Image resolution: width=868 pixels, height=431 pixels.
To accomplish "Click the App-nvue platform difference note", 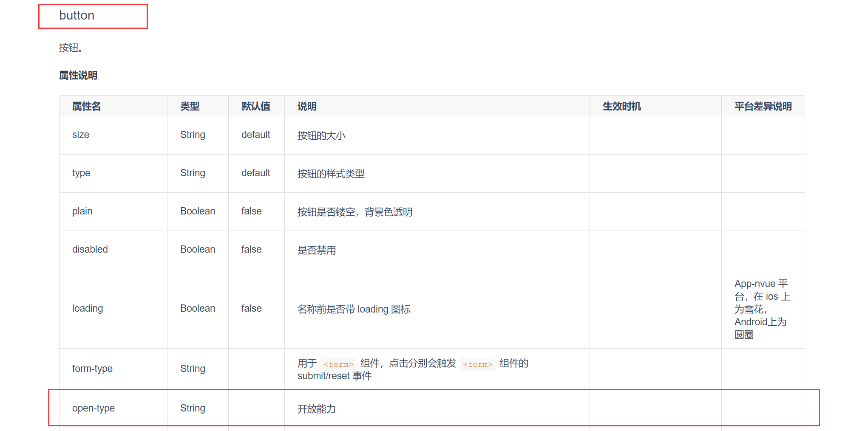I will pos(763,309).
